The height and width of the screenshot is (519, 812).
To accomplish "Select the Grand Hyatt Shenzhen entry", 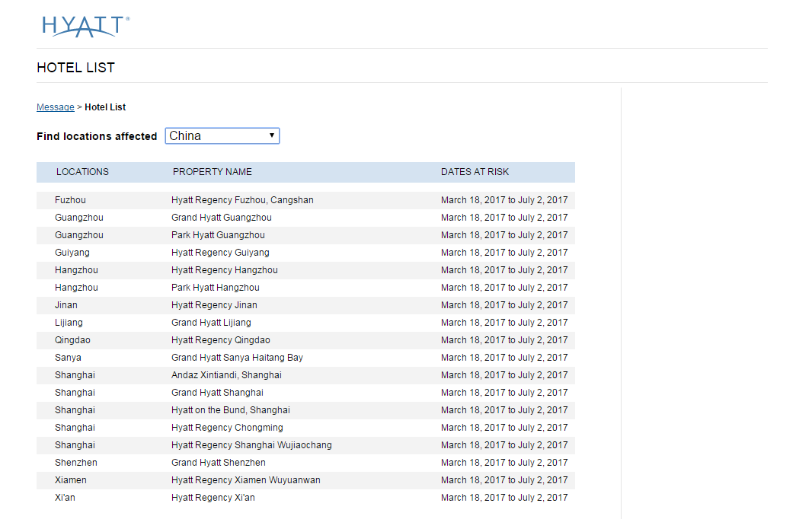I will [218, 463].
